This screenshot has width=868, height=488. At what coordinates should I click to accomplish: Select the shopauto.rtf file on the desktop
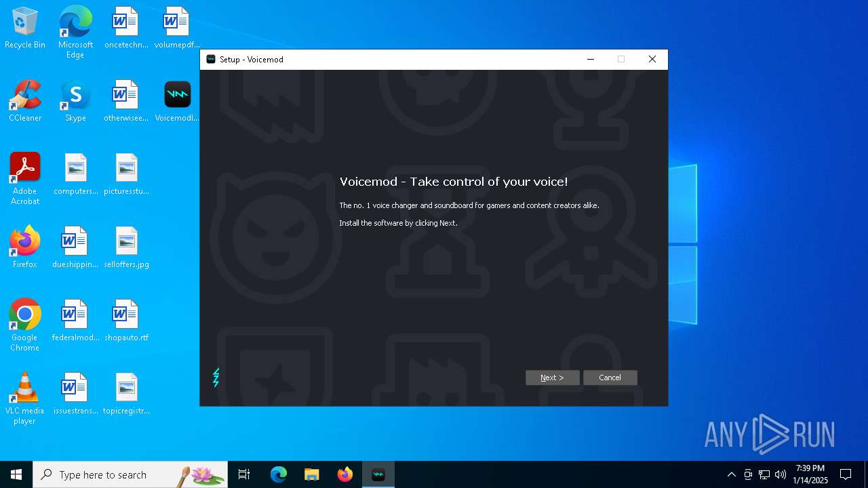coord(126,321)
